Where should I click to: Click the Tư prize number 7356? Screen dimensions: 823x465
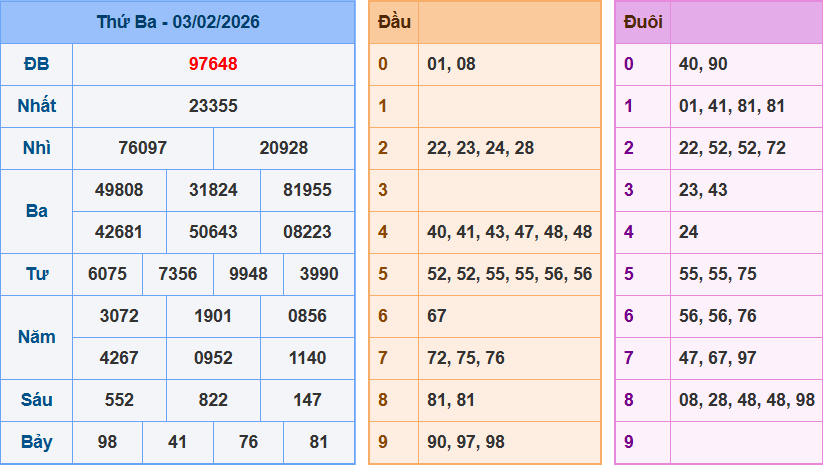[x=178, y=274]
